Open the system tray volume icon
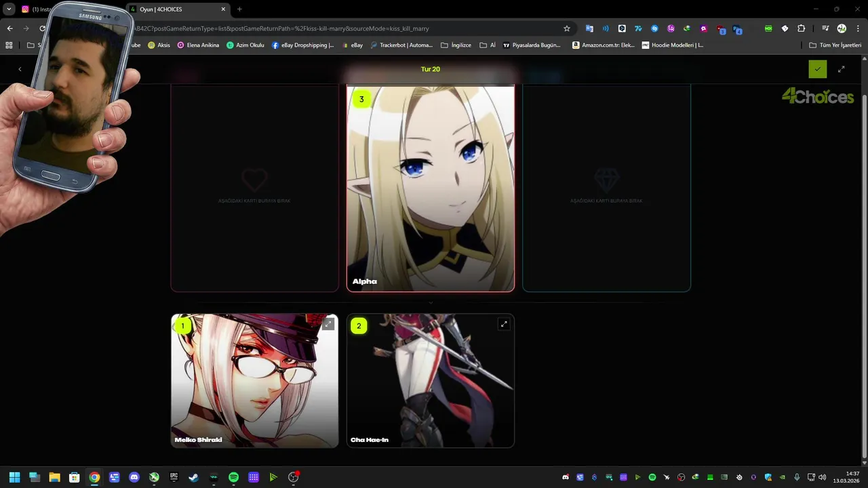Screen dimensions: 868x488 point(823,477)
